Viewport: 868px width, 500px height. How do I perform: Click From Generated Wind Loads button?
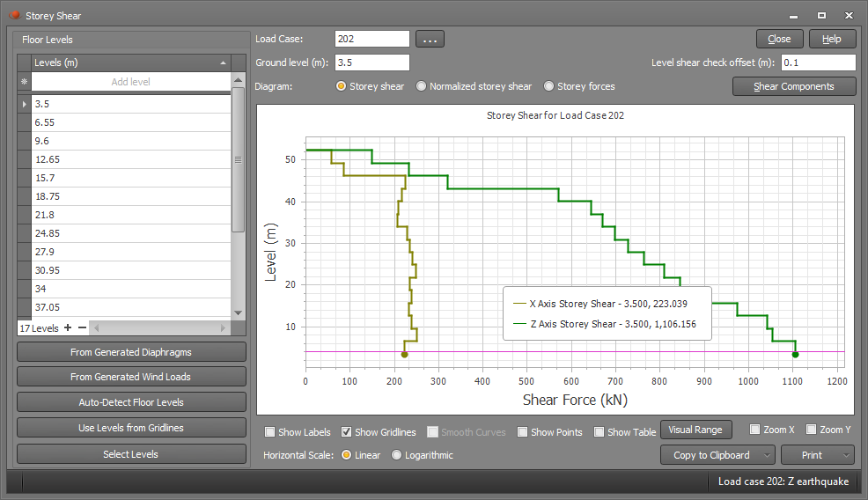[131, 377]
